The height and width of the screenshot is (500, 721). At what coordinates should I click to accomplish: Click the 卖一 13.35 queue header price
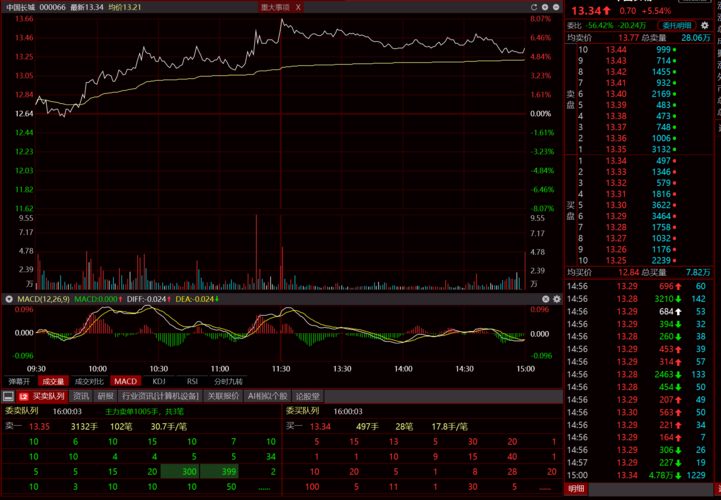pos(40,426)
